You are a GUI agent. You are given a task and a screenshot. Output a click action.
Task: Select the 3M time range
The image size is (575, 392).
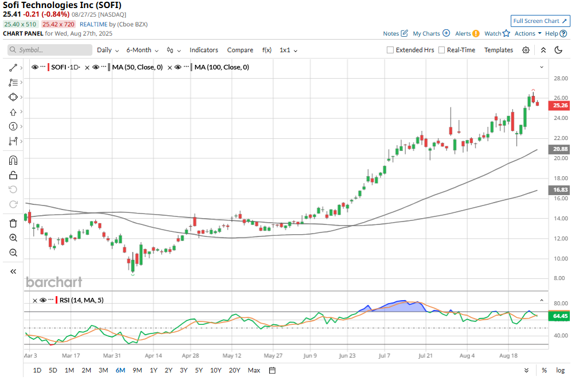click(103, 370)
